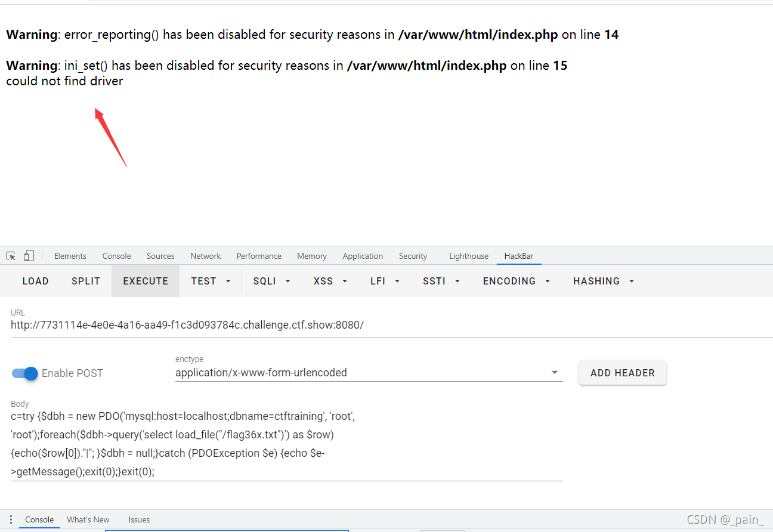The width and height of the screenshot is (773, 532).
Task: Switch to the Console tab in DevTools
Action: [x=116, y=256]
